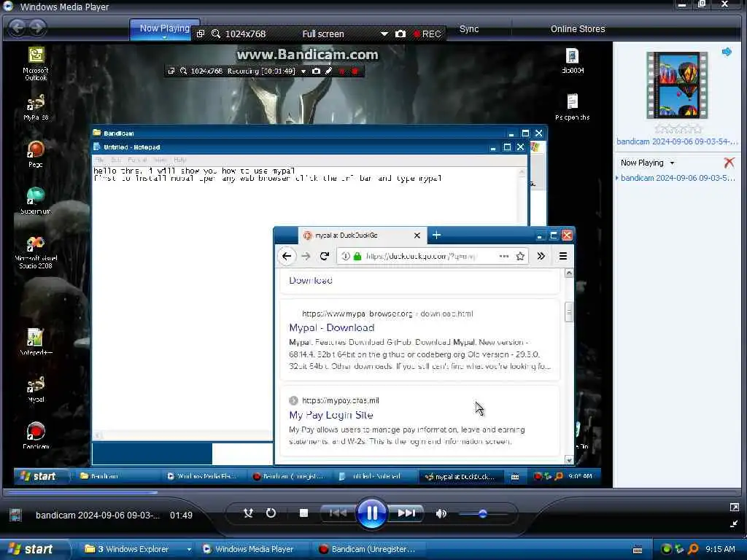Select the mypal at DuckDuckGo browser tab
Screen dimensions: 747x560
click(362, 236)
